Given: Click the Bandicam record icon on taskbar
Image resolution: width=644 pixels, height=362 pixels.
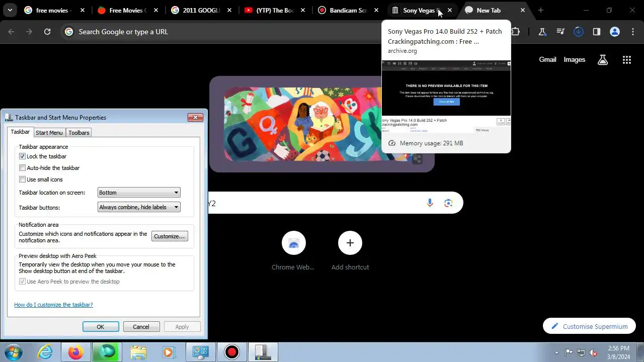Looking at the screenshot, I should [231, 352].
